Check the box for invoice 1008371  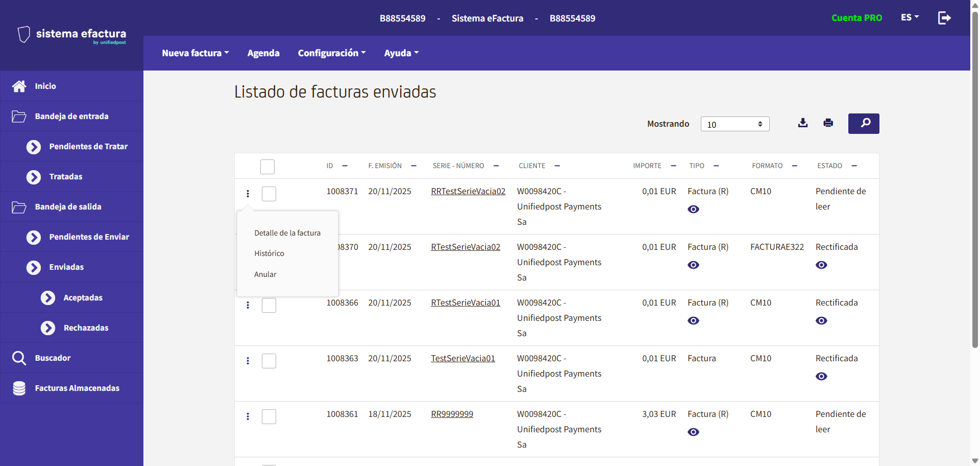click(269, 194)
